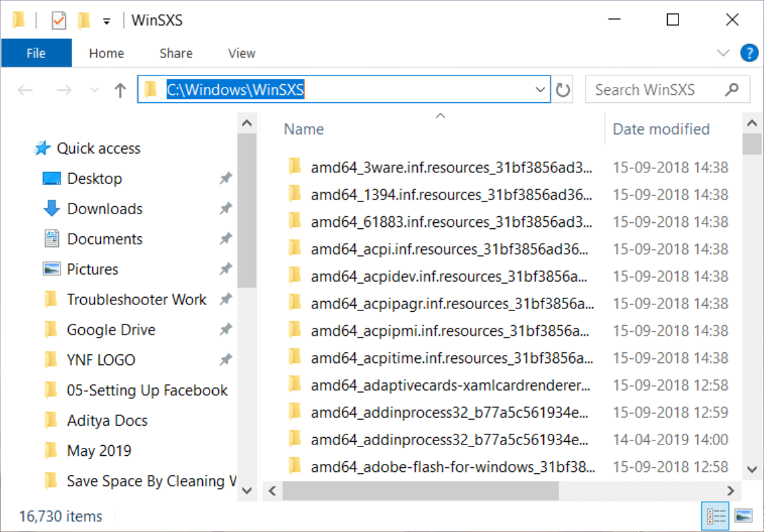Open the Customize Quick Access Toolbar dropdown

click(x=106, y=22)
